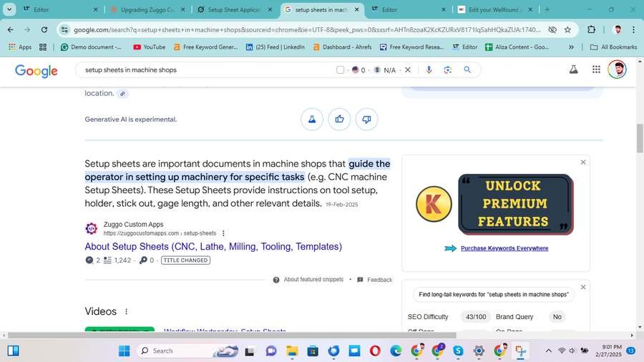Open more options for Zuggo Custom Apps result
The width and height of the screenshot is (644, 362).
coord(223,233)
